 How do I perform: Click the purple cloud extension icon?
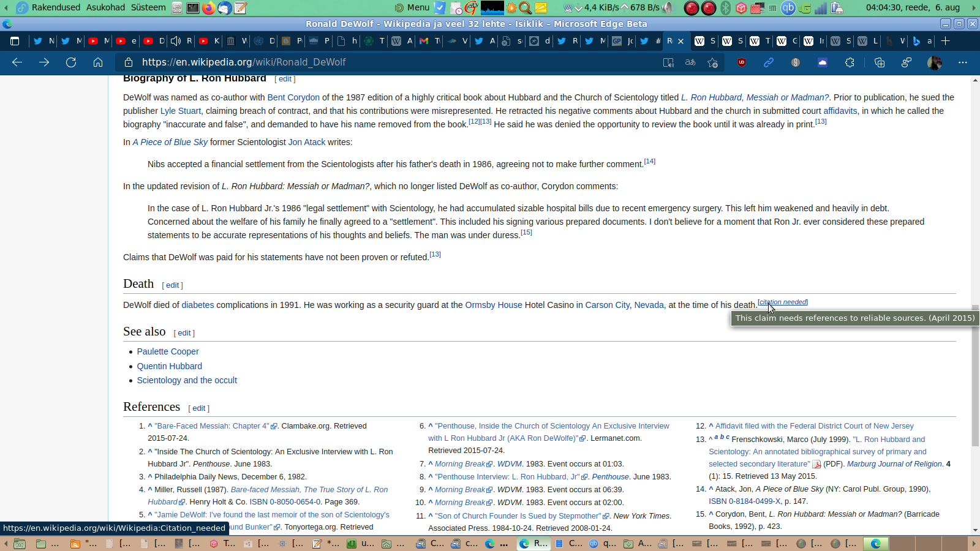pyautogui.click(x=823, y=62)
